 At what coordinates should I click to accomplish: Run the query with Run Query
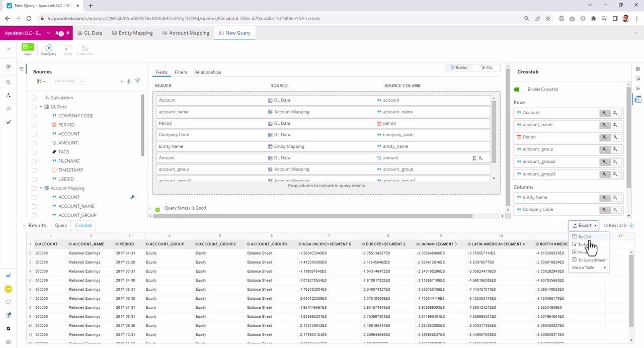point(49,50)
